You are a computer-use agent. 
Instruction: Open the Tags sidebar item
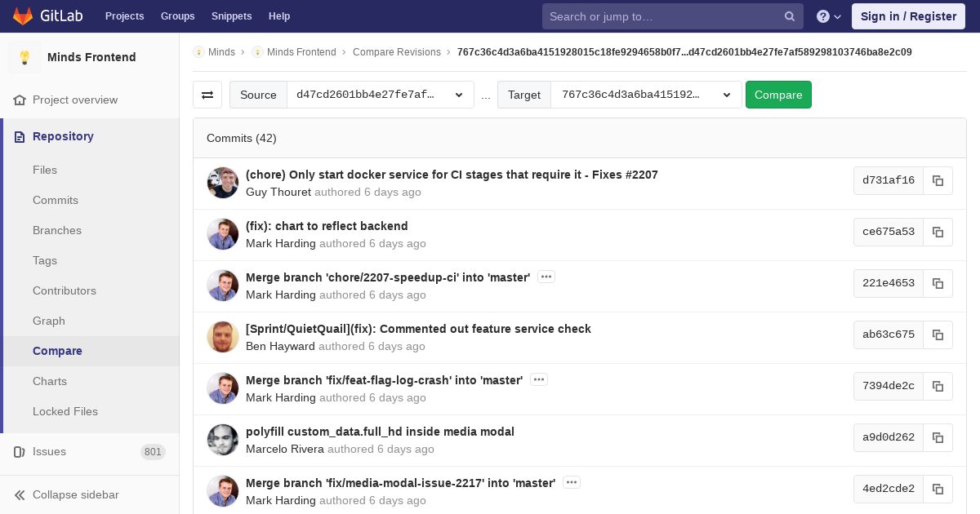pos(45,260)
